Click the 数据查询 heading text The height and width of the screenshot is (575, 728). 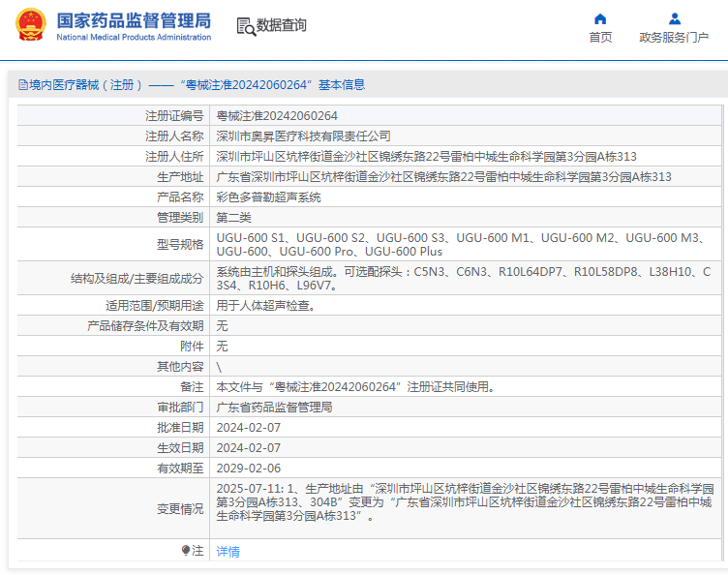[282, 26]
